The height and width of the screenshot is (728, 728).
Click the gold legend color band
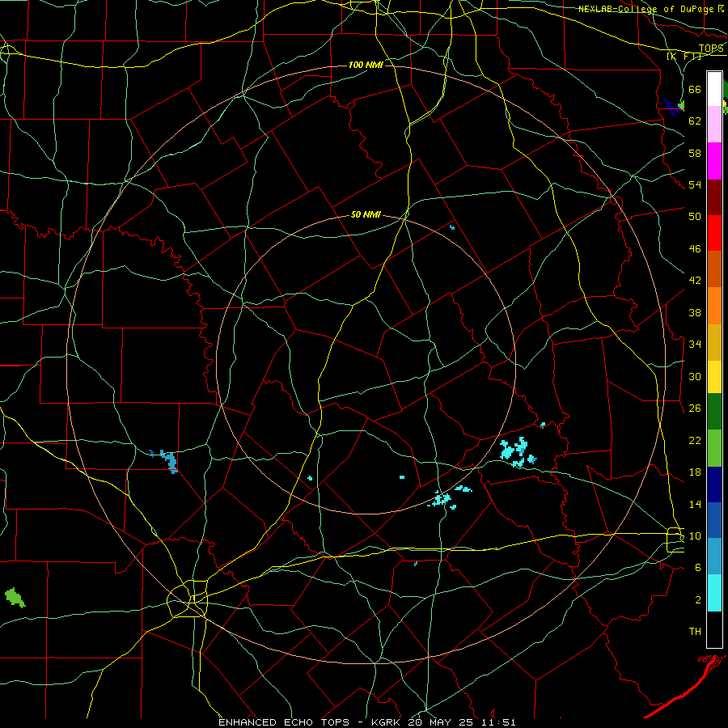(714, 342)
